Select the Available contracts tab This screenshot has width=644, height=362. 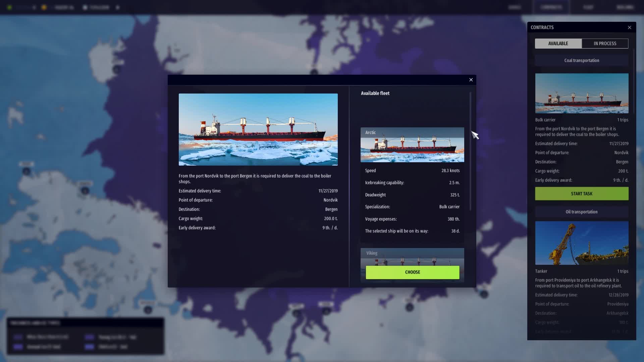coord(558,44)
